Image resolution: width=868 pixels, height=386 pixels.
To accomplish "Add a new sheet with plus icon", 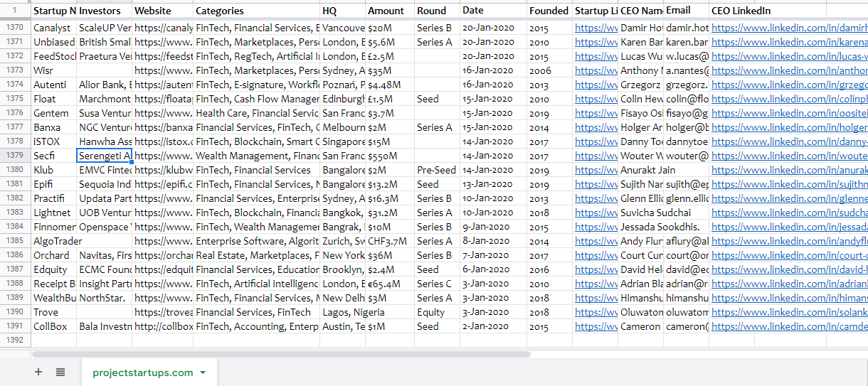I will coord(38,372).
